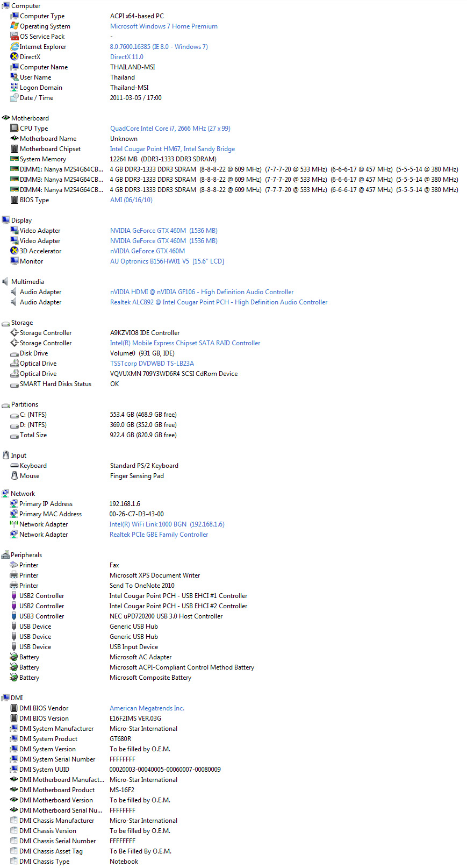Viewport: 467px width, 868px height.
Task: Select the Motherboard section header
Action: click(30, 118)
